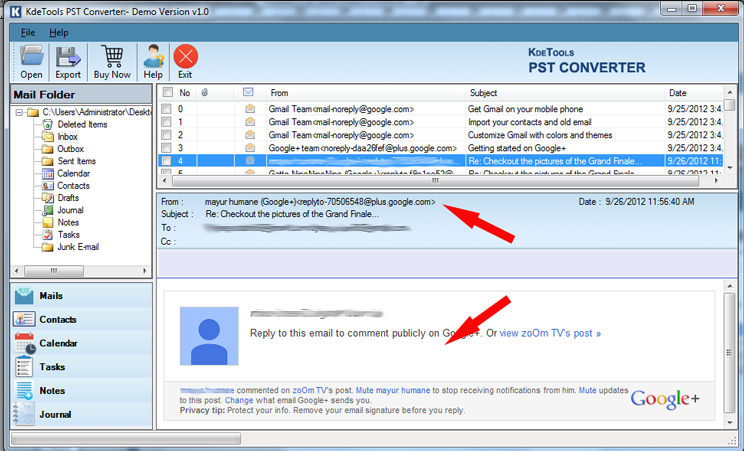Viewport: 744px width, 451px height.
Task: Tick the checkbox for email row 0
Action: 167,109
